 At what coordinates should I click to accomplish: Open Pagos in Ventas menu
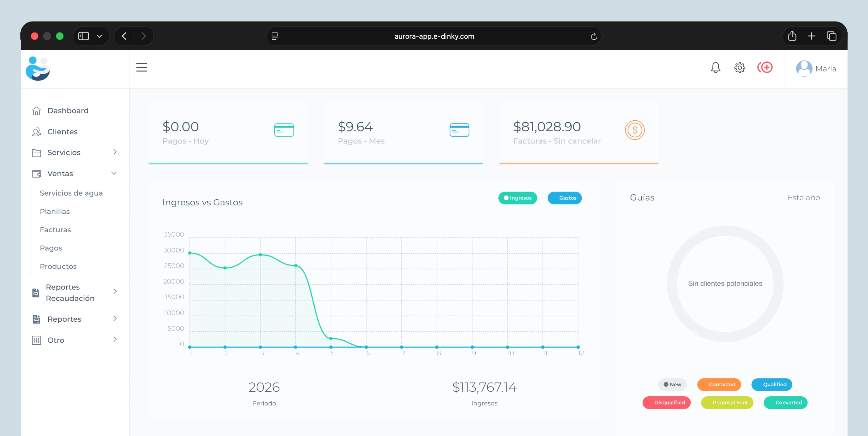[51, 248]
